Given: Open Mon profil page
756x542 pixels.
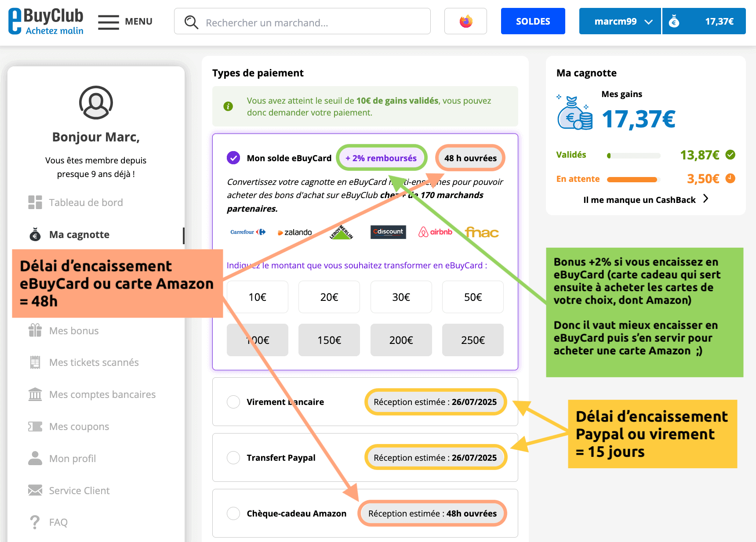Looking at the screenshot, I should [73, 459].
